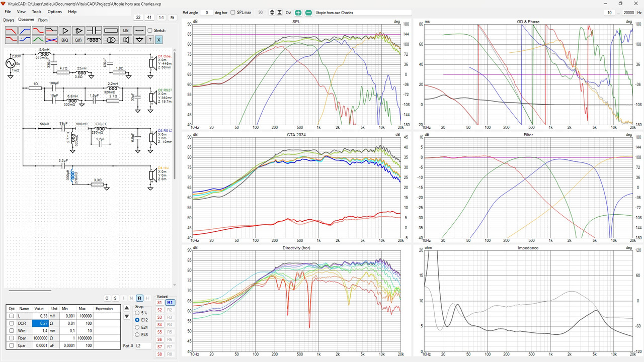The width and height of the screenshot is (644, 362).
Task: Insert the red S-curve filter block
Action: tap(38, 31)
